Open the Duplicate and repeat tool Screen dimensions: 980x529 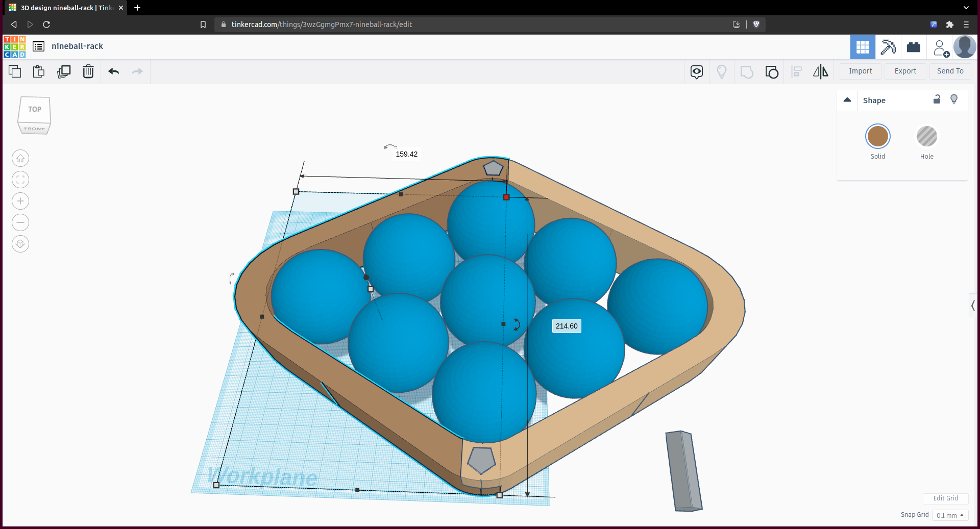pos(64,71)
